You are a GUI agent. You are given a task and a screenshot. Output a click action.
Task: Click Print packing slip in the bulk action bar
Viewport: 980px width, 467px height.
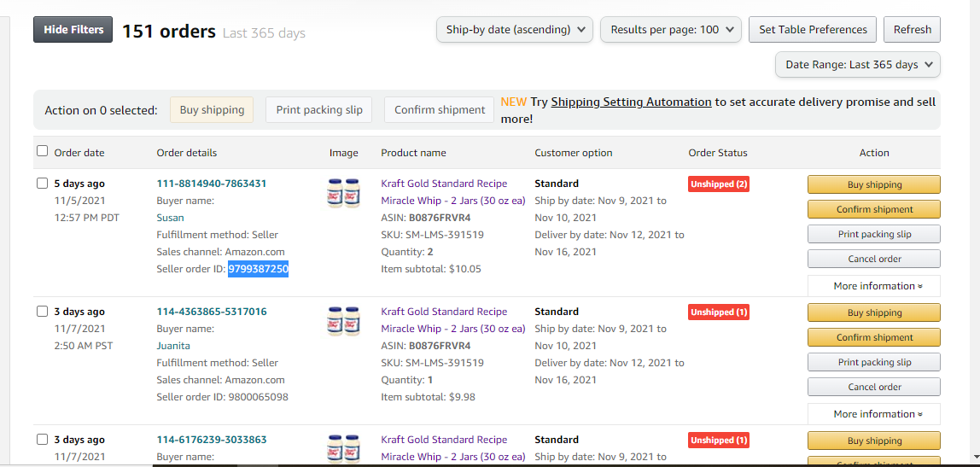pyautogui.click(x=318, y=110)
